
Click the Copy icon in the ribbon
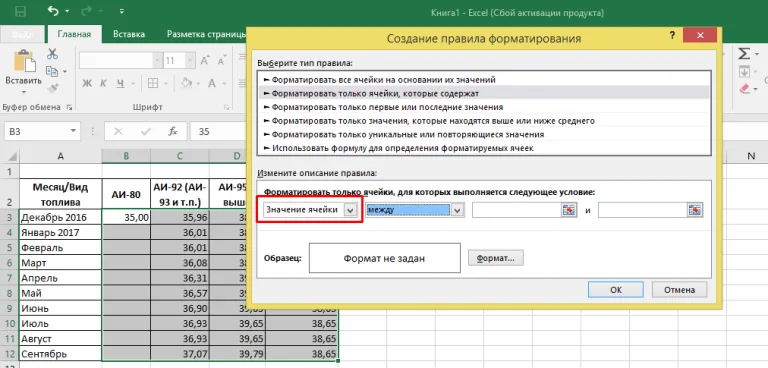coord(52,72)
